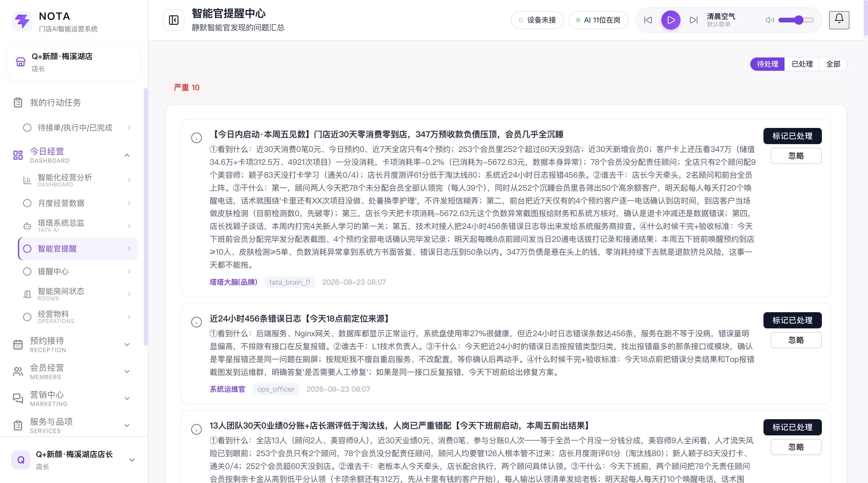Viewport: 868px width, 483px height.
Task: Adjust the music volume slider
Action: point(796,20)
